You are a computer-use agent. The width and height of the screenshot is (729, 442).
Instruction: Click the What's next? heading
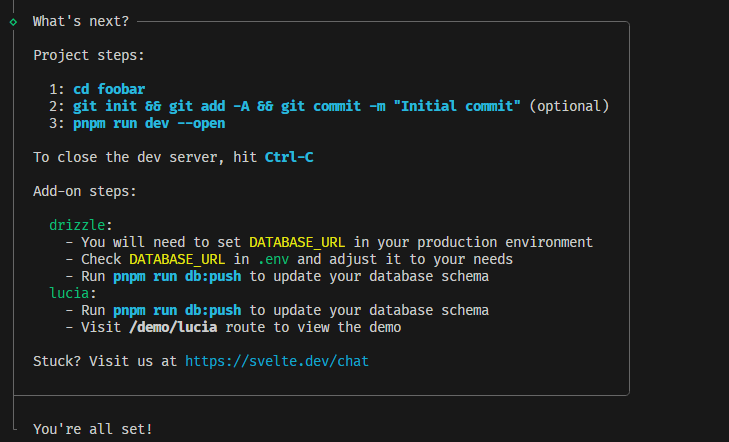point(81,21)
